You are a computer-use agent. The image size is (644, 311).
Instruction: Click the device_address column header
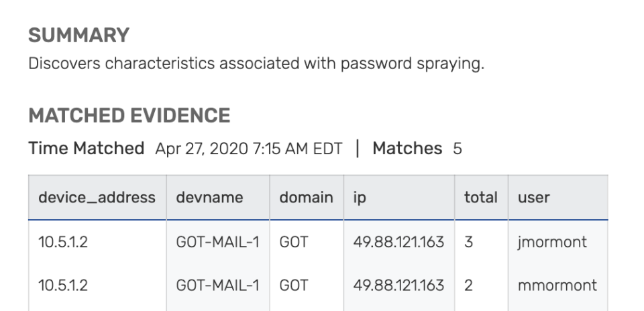point(97,198)
